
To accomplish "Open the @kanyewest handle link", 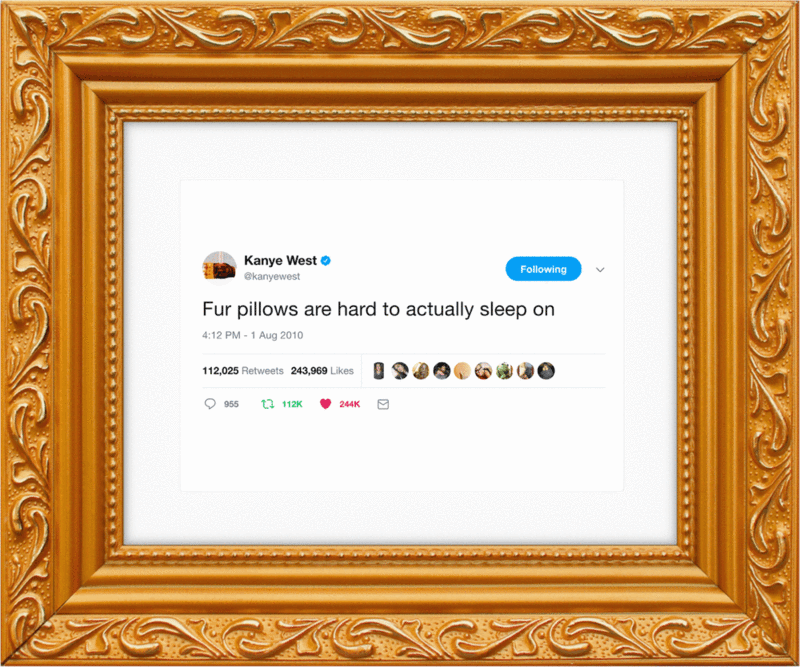I will [x=272, y=277].
